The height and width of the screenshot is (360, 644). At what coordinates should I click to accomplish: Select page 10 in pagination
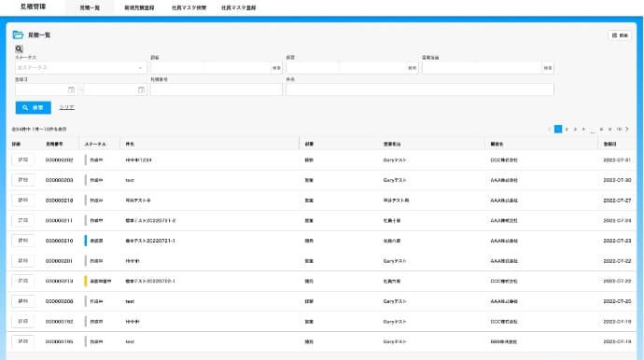(x=619, y=130)
